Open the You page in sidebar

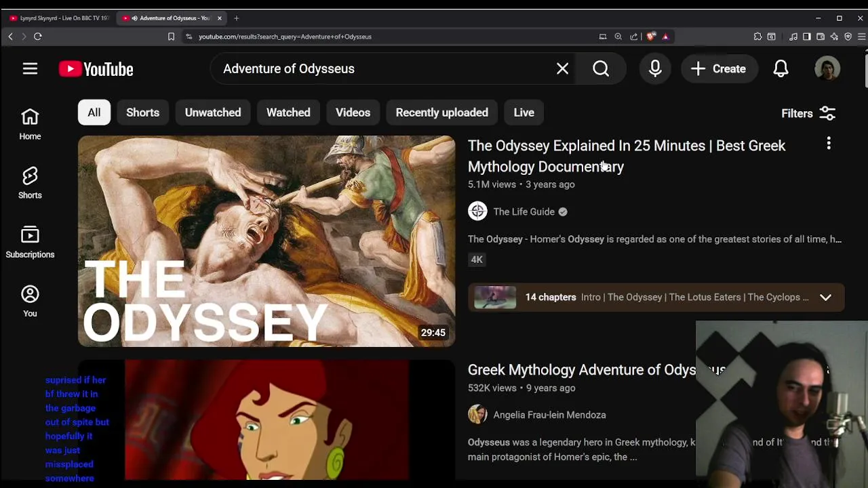30,301
